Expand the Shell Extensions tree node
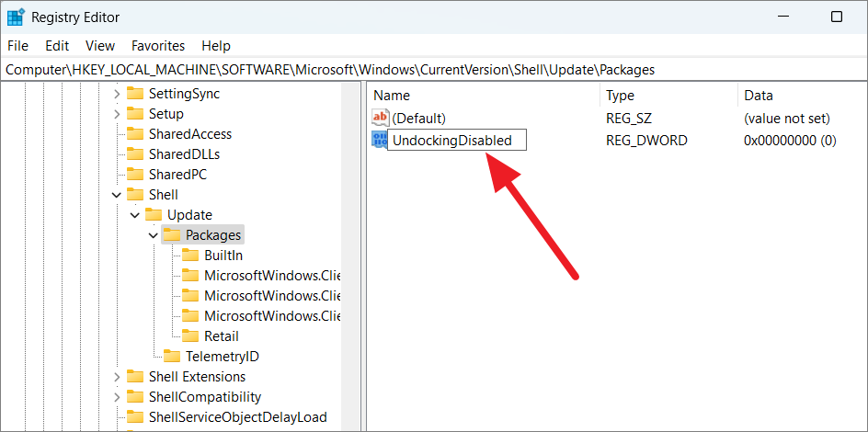Image resolution: width=868 pixels, height=432 pixels. (x=117, y=377)
